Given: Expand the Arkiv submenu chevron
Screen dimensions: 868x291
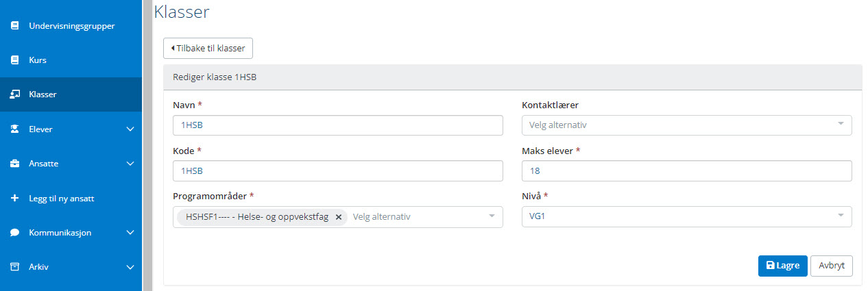Looking at the screenshot, I should [x=130, y=267].
